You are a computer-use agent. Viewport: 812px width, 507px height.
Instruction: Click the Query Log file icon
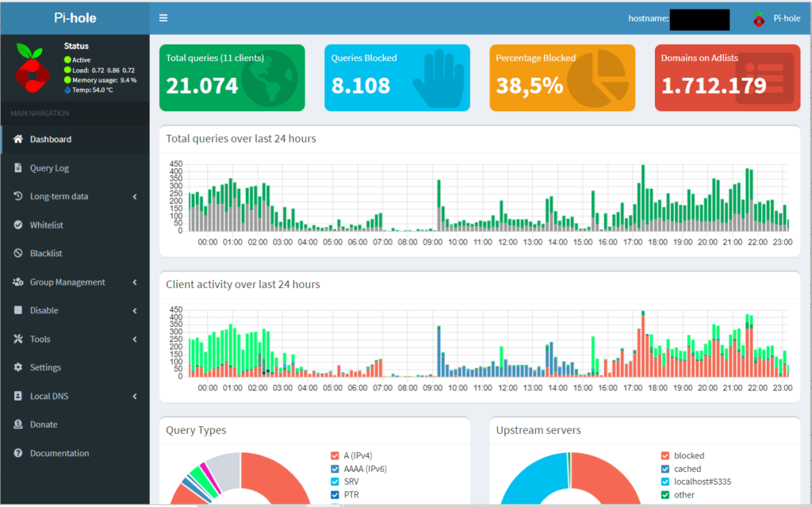pyautogui.click(x=18, y=167)
